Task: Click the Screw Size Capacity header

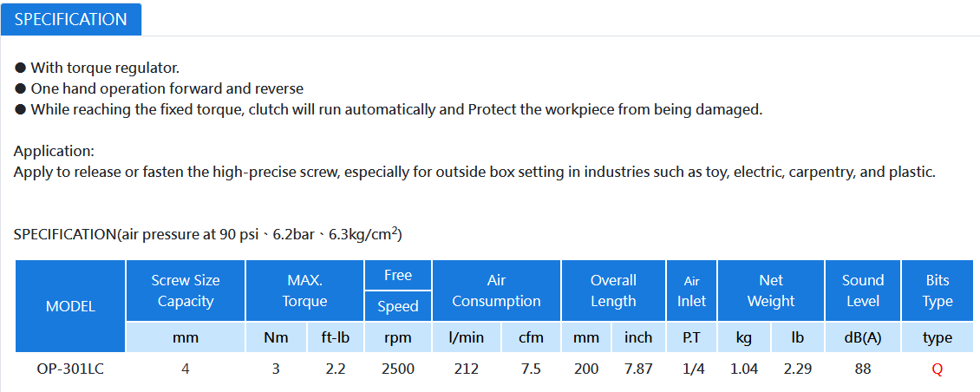Action: (186, 291)
